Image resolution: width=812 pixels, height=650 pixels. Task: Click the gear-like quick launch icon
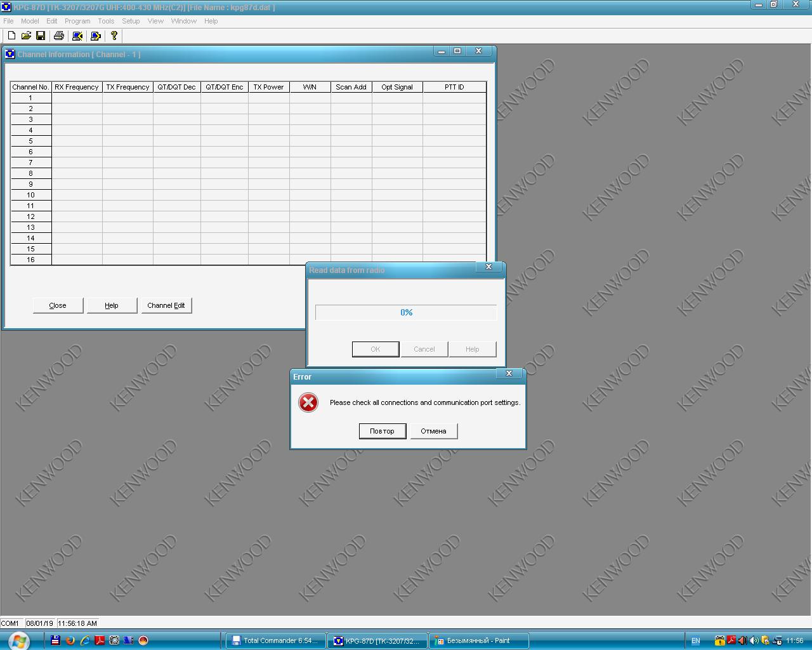pos(114,640)
